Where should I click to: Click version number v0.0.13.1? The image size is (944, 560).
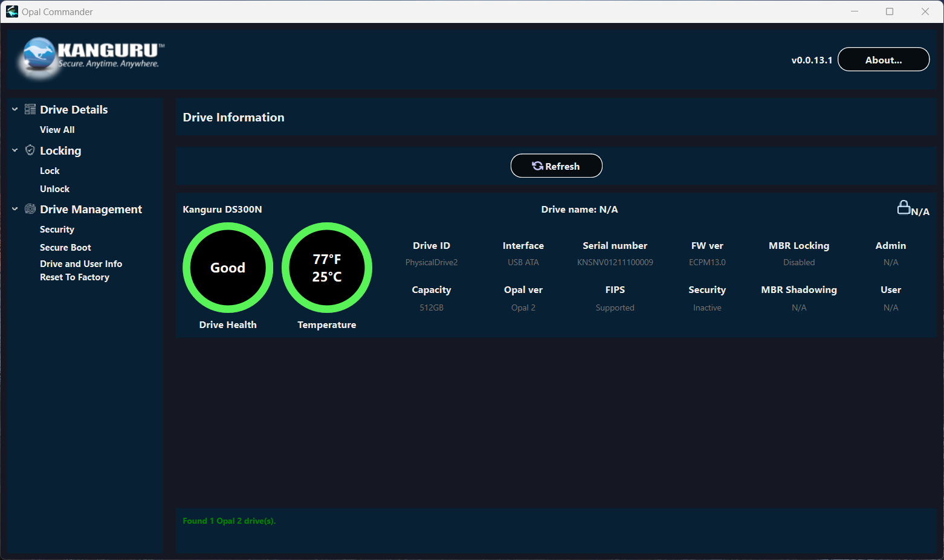pyautogui.click(x=812, y=60)
